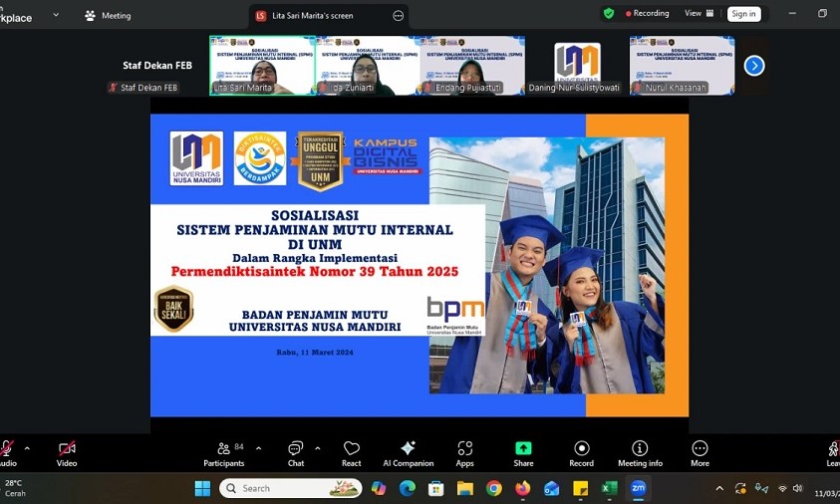Start recording with the Record button

click(x=581, y=453)
